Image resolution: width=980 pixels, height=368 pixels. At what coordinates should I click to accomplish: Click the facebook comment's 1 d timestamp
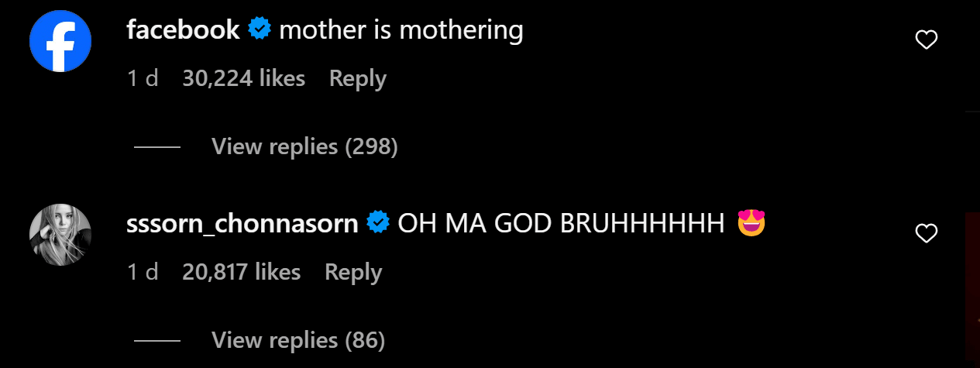[142, 78]
